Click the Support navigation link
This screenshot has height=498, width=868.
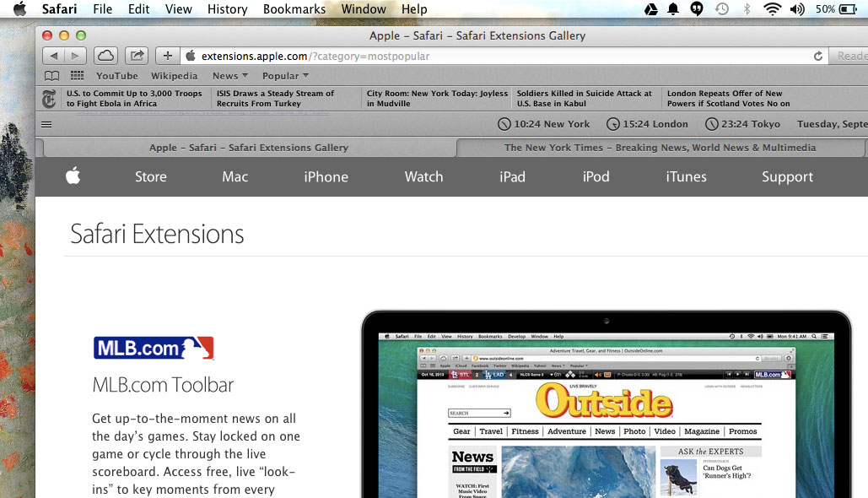coord(787,176)
